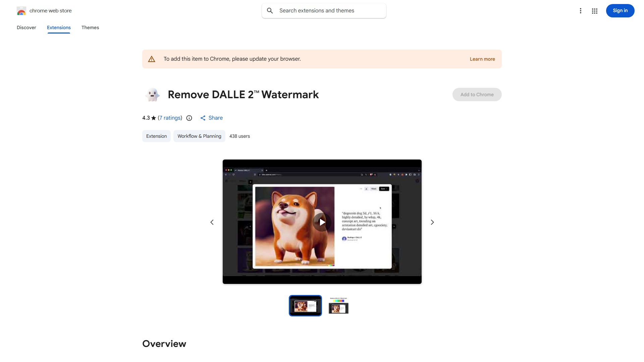
Task: Open Learn more about browser update
Action: coord(482,59)
